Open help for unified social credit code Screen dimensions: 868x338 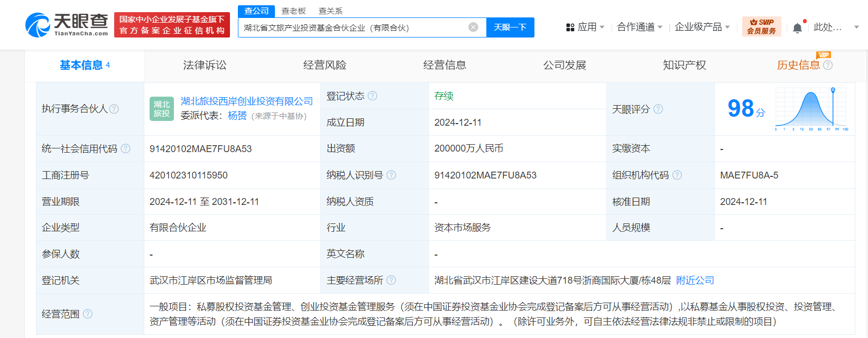click(125, 148)
